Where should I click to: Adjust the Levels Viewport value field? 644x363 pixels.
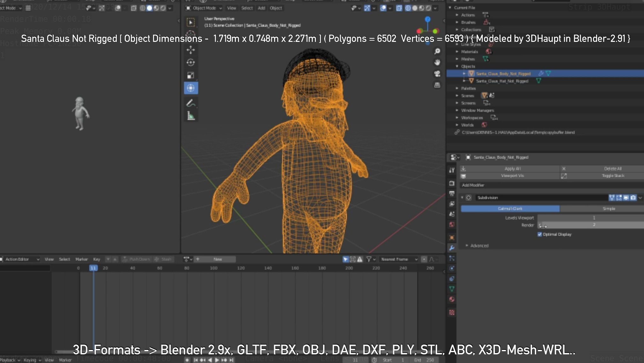590,218
